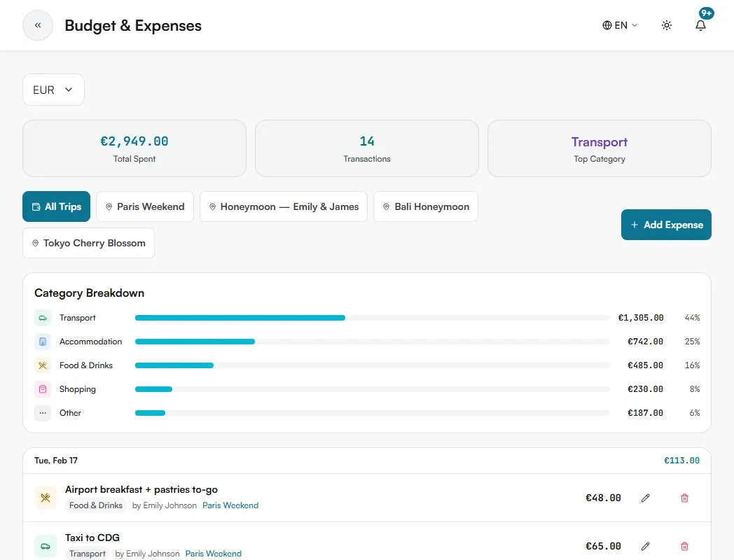The height and width of the screenshot is (560, 734).
Task: Click the pin icon on Tokyo Cherry Blossom tab
Action: 35,244
